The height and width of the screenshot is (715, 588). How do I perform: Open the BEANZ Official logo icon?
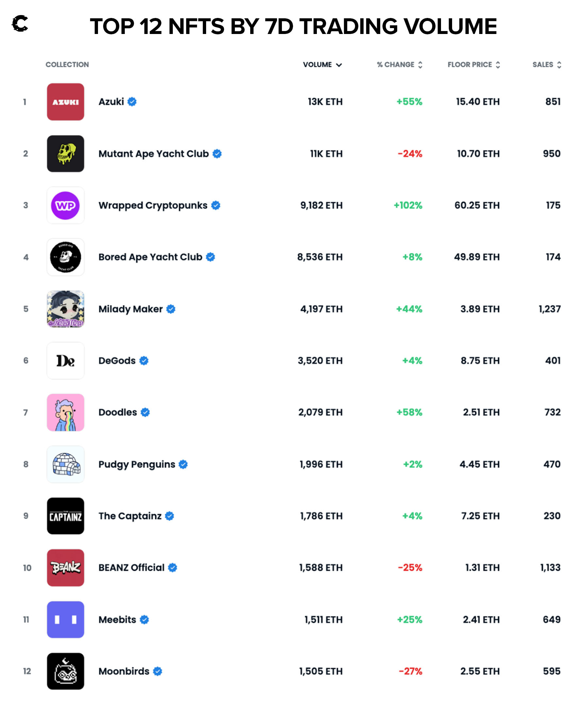[65, 568]
